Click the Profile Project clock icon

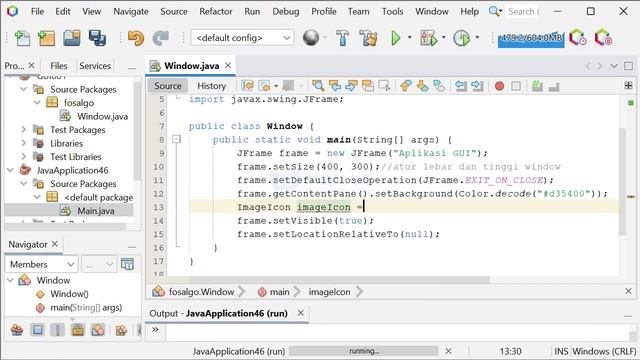pyautogui.click(x=462, y=38)
